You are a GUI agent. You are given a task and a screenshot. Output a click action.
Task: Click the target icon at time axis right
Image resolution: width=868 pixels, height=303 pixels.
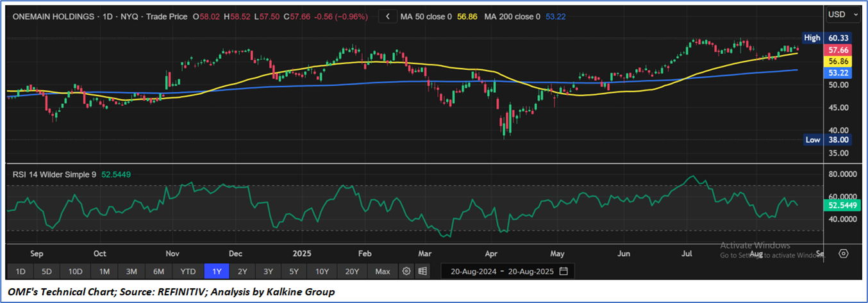tap(844, 254)
